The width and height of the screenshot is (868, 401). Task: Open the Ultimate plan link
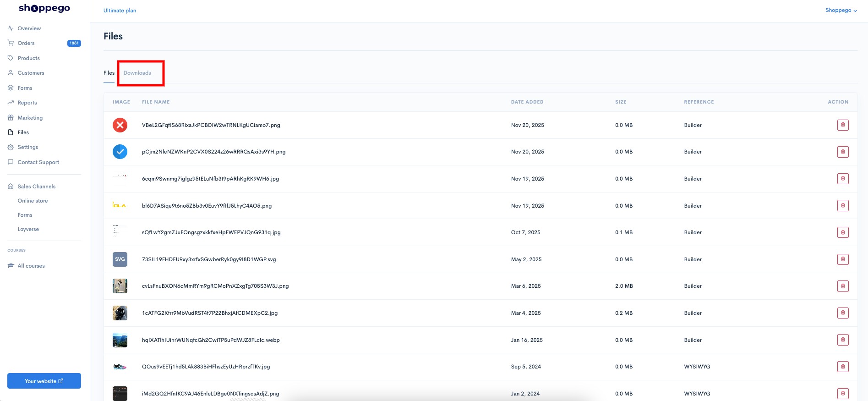pos(120,11)
